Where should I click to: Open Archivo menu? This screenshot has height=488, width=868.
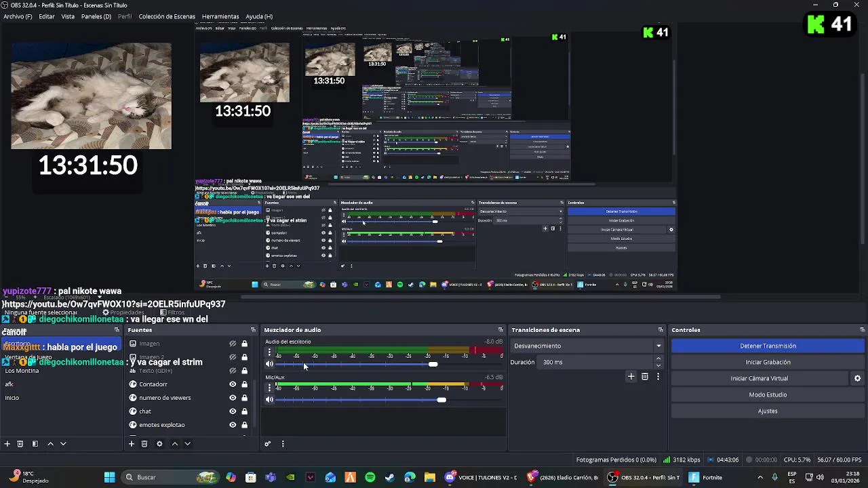click(18, 16)
